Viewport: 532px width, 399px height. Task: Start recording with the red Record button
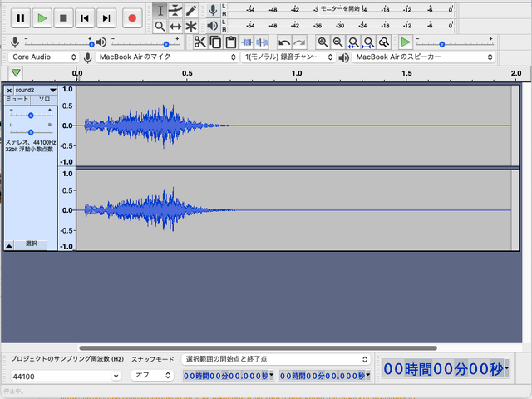[132, 18]
